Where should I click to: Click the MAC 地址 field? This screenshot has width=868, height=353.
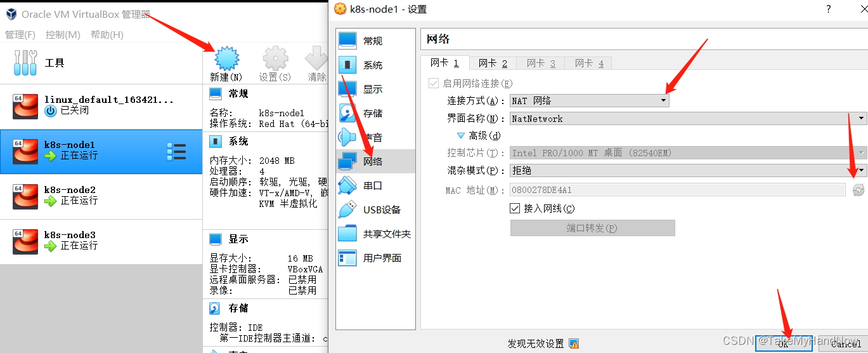[677, 189]
